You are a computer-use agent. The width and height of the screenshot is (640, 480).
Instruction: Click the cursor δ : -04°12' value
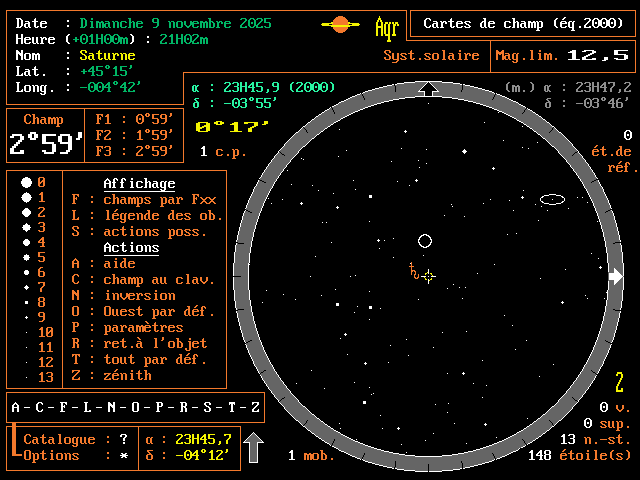tap(202, 455)
